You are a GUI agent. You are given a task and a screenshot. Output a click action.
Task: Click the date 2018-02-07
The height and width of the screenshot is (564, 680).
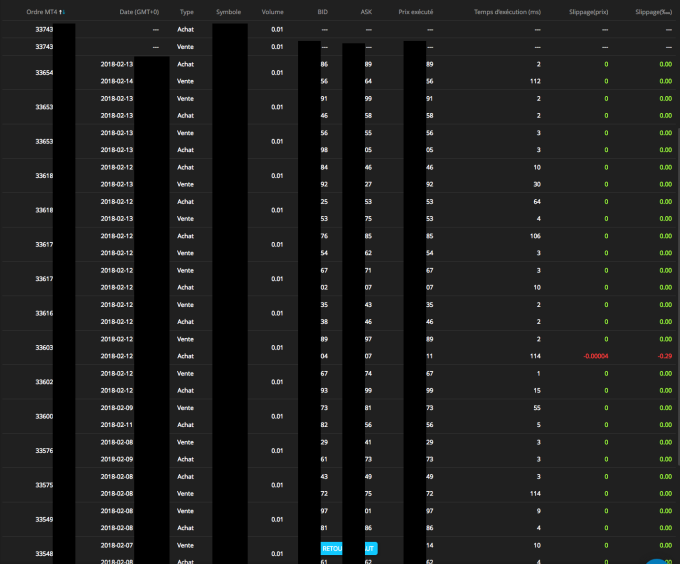(x=117, y=545)
